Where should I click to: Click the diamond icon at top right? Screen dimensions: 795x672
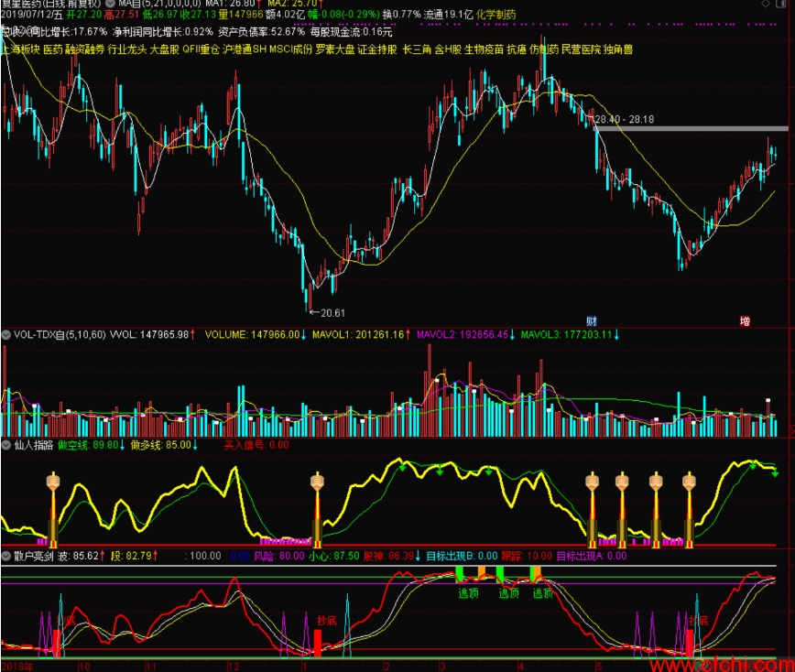[x=765, y=4]
